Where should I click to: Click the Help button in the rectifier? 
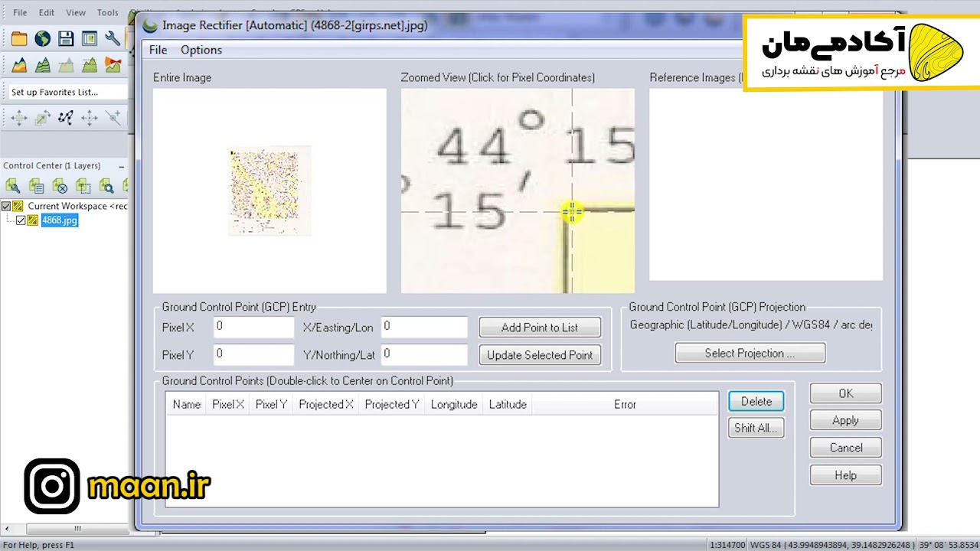(x=845, y=476)
